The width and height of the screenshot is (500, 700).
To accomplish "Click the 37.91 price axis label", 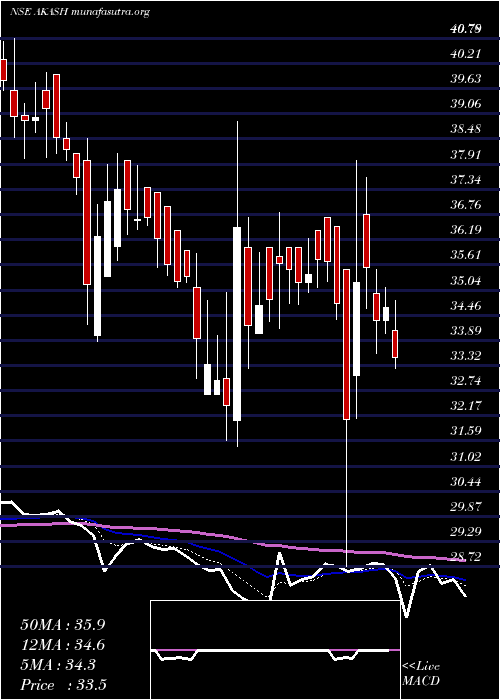I will pos(466,155).
